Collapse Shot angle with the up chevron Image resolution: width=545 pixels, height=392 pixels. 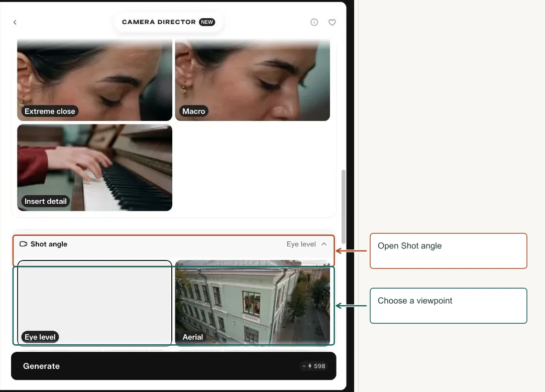324,244
